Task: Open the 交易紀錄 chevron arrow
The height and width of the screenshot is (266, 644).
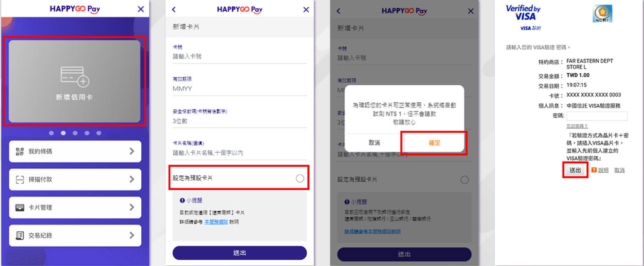Action: (x=132, y=235)
